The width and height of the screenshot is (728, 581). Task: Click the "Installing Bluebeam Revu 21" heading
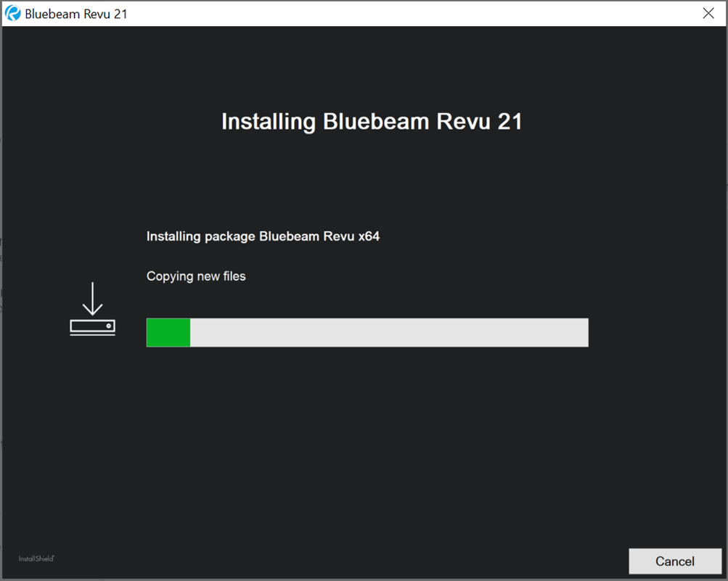[x=372, y=121]
